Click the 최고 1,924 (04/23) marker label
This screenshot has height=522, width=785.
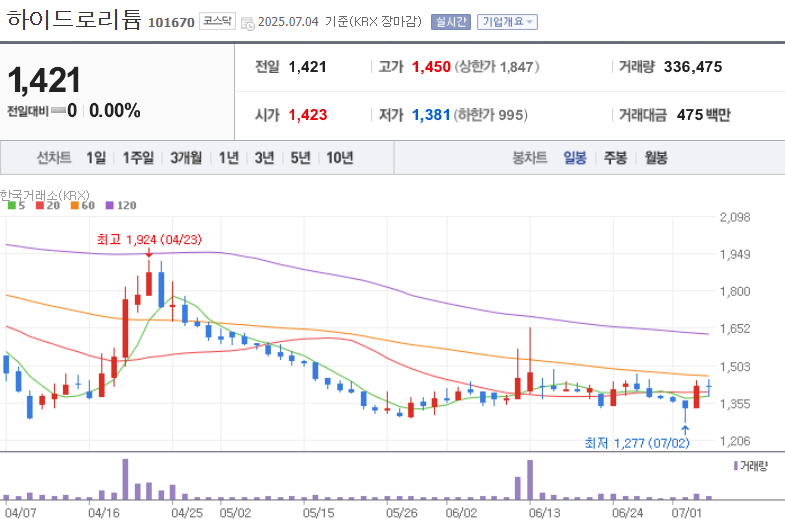click(x=149, y=240)
